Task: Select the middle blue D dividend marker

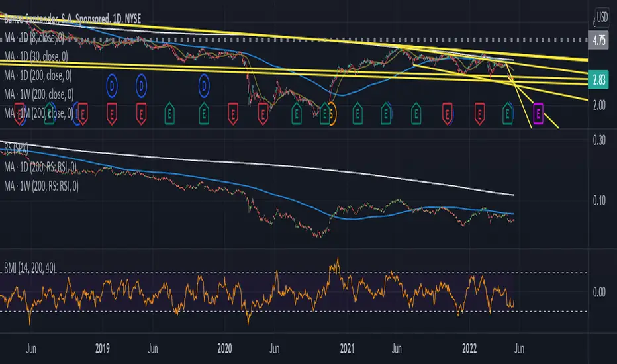Action: tap(142, 85)
